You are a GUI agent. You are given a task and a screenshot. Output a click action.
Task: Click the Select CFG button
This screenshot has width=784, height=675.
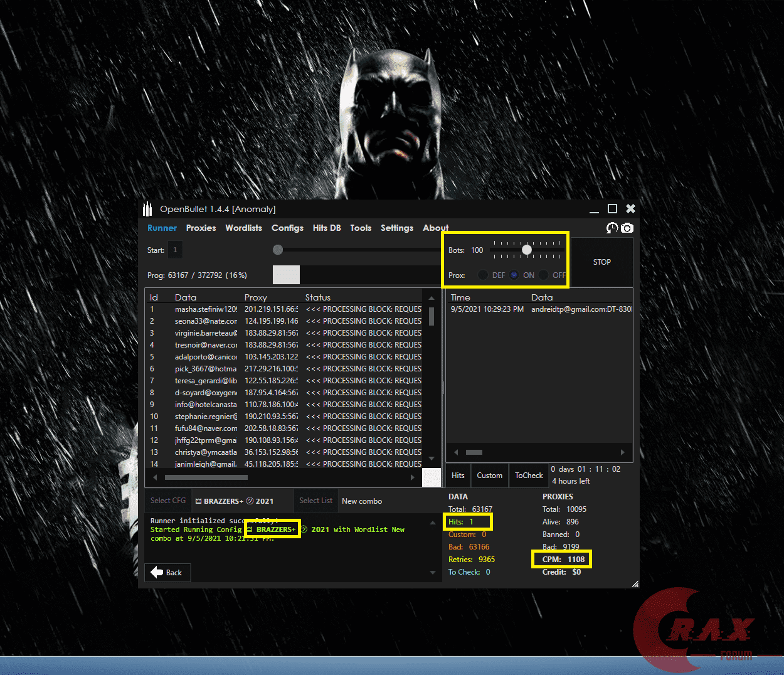[x=168, y=501]
